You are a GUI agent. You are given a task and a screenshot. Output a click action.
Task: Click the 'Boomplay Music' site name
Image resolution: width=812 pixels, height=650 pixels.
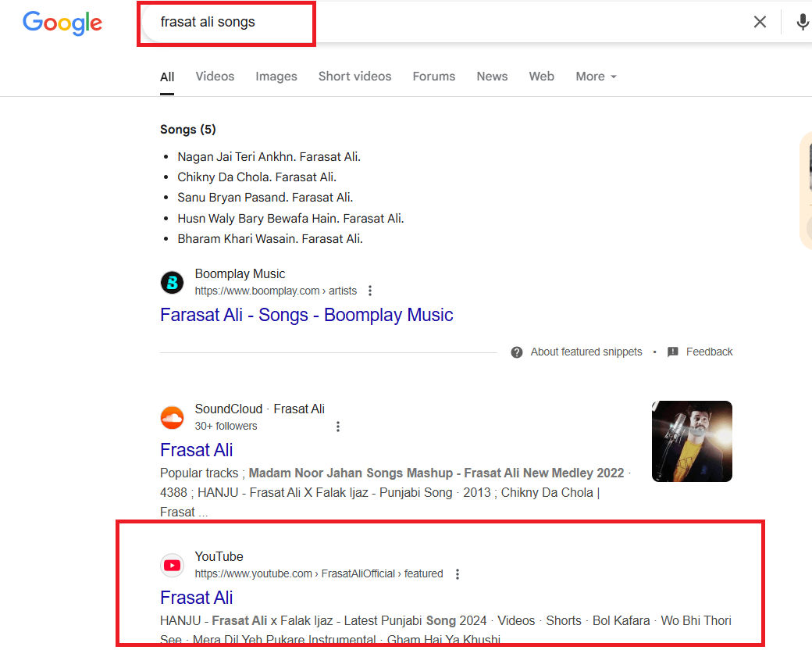[x=240, y=273]
